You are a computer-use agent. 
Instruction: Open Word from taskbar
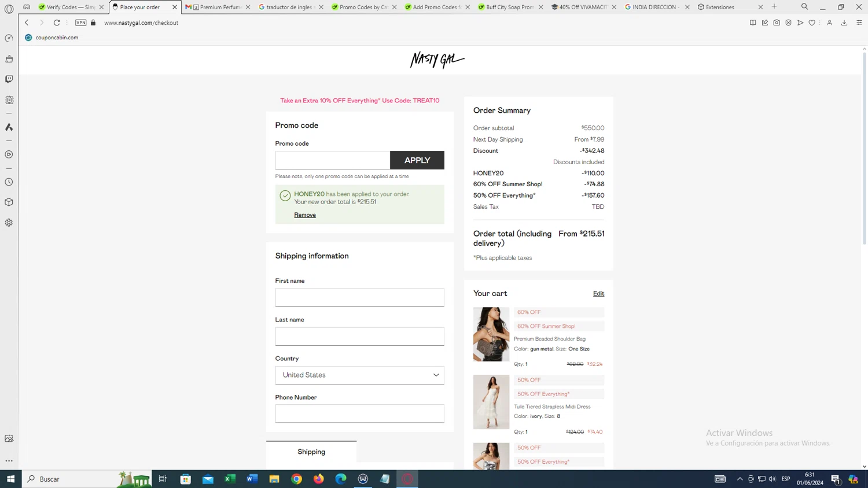pos(252,479)
